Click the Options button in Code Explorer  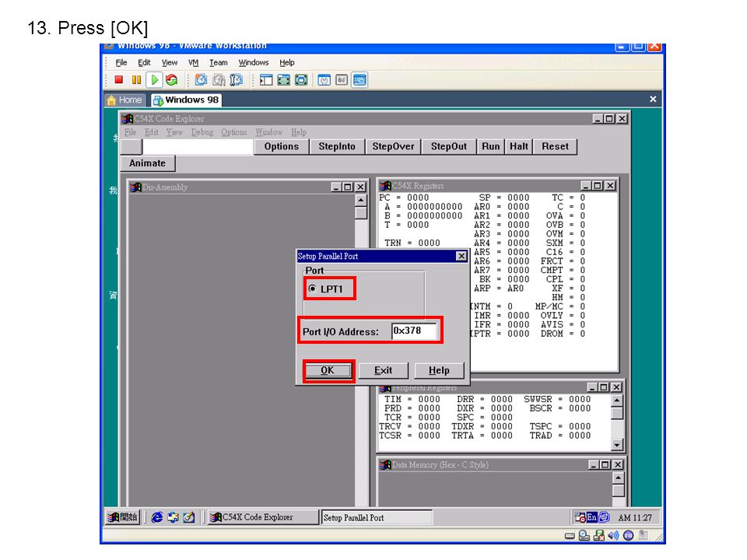pos(282,147)
